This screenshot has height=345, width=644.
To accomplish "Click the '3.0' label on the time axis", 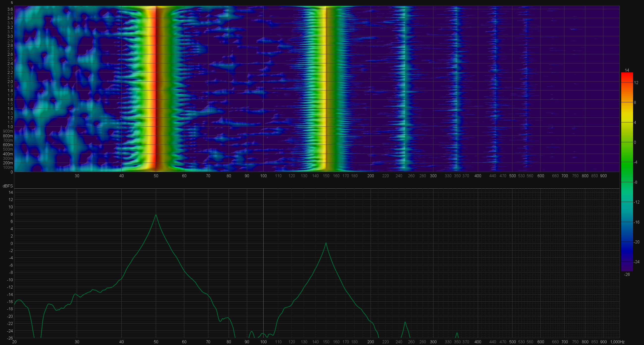I will click(x=10, y=36).
